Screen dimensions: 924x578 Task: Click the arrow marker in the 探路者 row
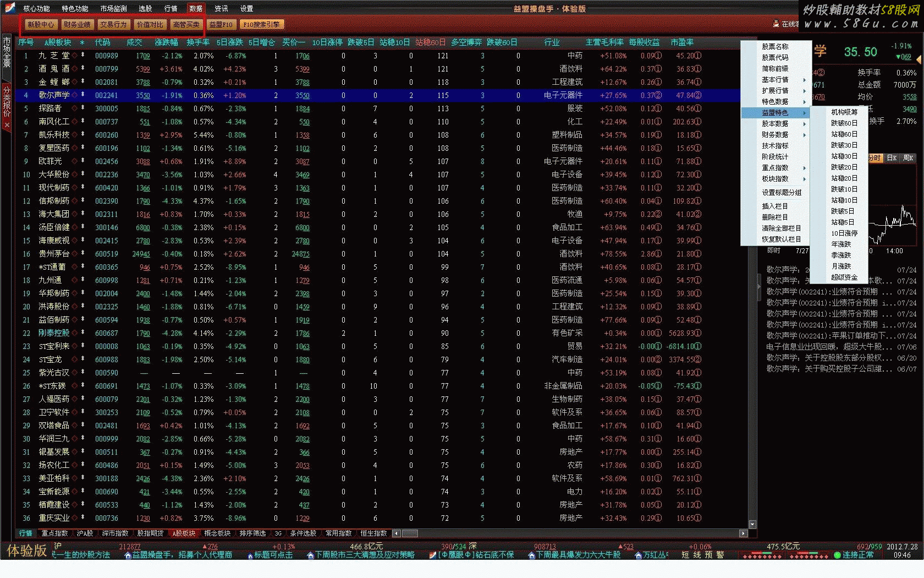83,108
